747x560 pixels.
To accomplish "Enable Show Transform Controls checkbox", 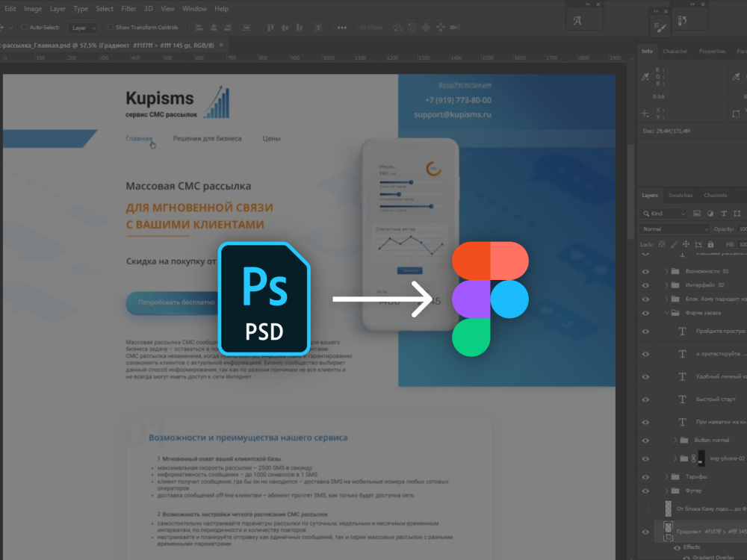I will click(x=110, y=28).
